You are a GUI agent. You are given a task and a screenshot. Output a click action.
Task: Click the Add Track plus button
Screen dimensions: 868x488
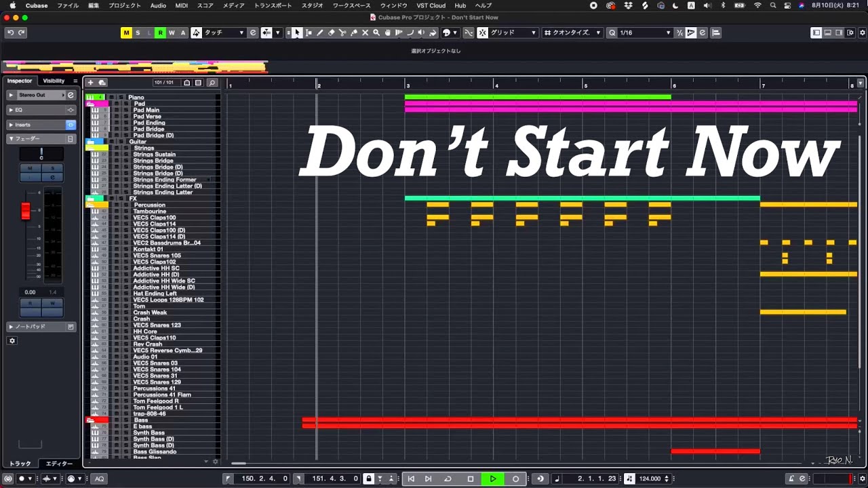90,83
